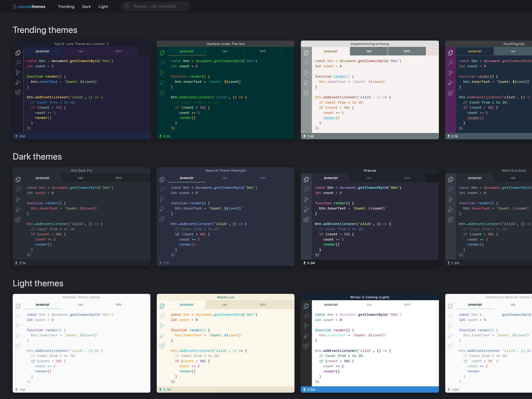Select javascript tab in SouthTegridy preview
This screenshot has height=399, width=532.
tap(475, 51)
